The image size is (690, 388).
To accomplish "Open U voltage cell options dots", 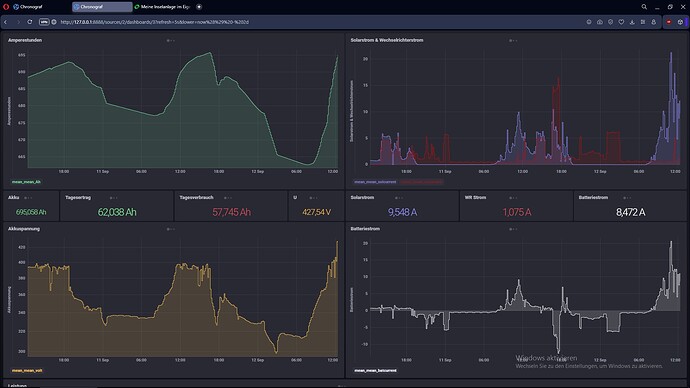I will [x=313, y=198].
